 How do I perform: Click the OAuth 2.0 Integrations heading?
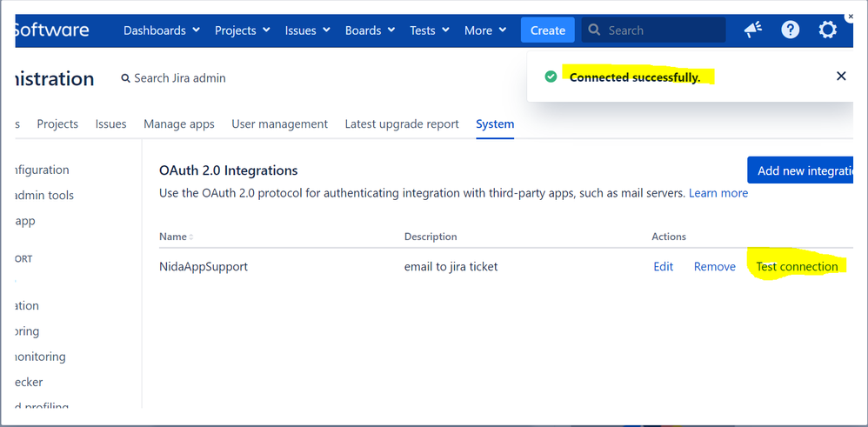click(228, 170)
